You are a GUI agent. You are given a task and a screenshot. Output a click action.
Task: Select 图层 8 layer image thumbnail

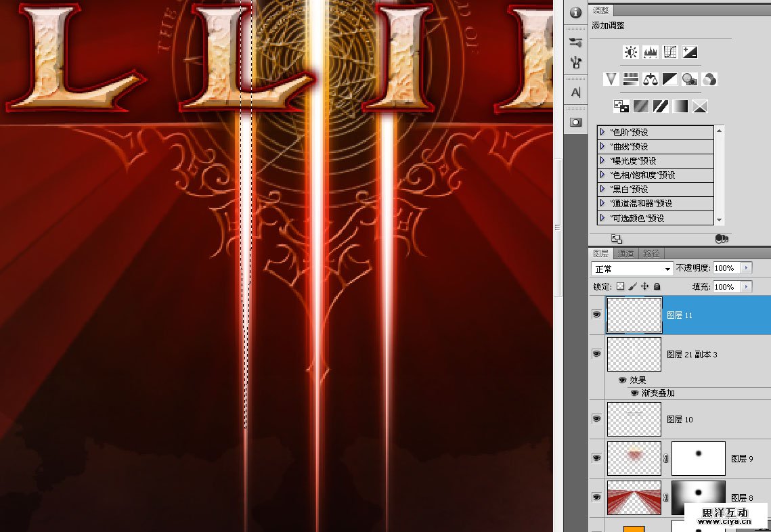click(634, 497)
